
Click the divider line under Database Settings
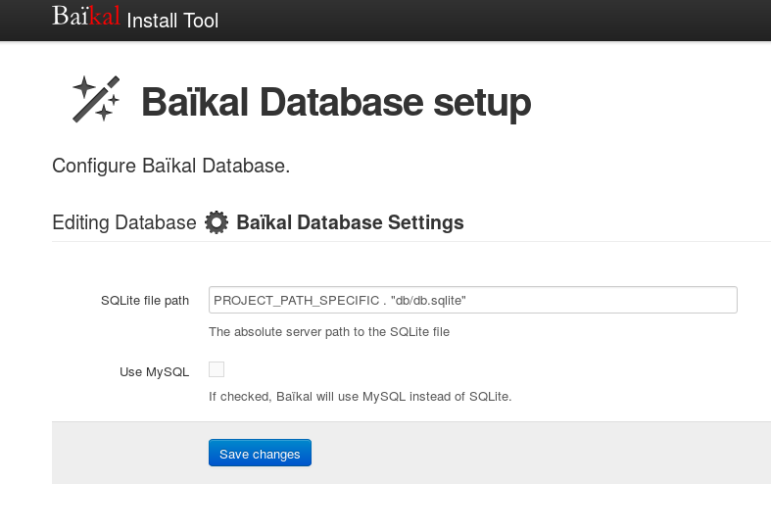click(x=411, y=241)
